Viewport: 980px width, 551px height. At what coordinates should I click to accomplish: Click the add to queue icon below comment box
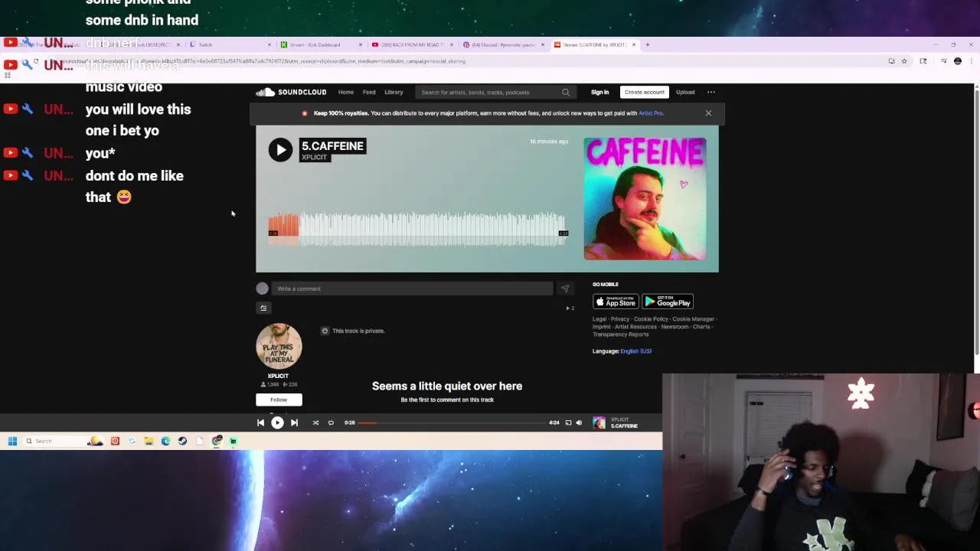click(x=263, y=308)
